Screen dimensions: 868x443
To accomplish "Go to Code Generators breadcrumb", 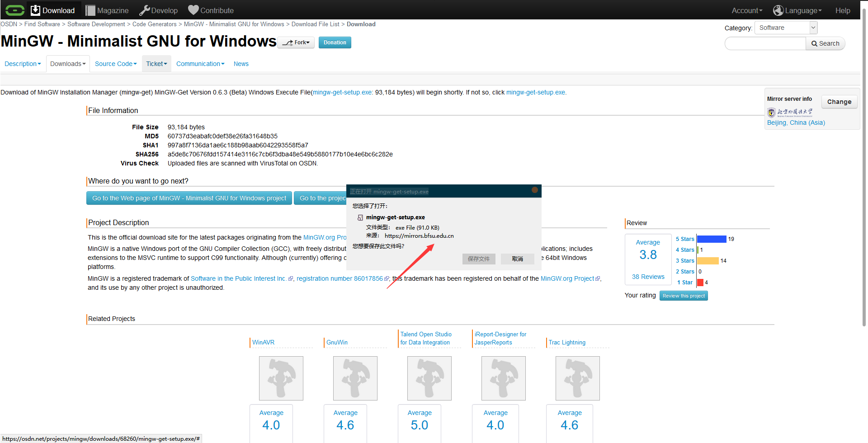I will point(155,24).
